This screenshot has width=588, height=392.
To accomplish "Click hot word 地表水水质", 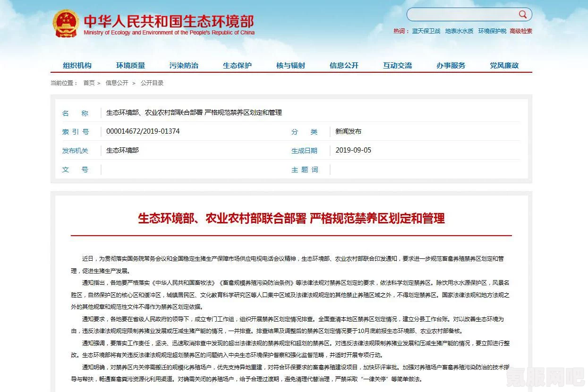I will point(459,31).
